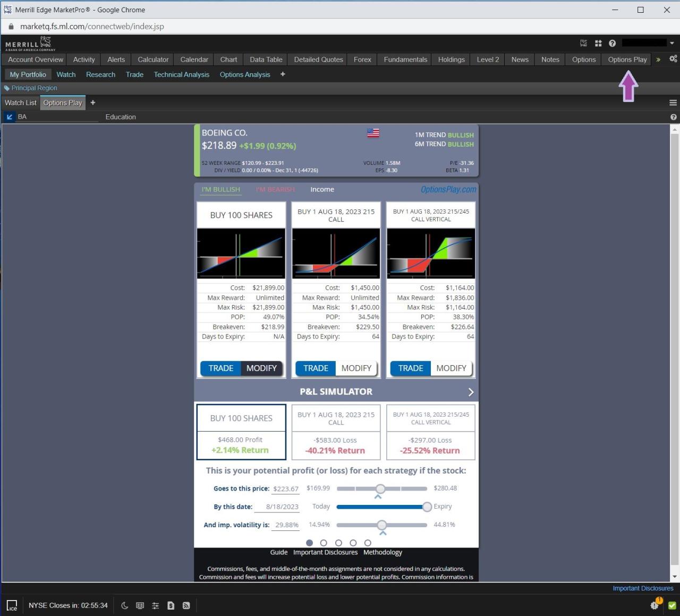Expand the P&L Simulator chevron
680x616 pixels.
tap(470, 392)
